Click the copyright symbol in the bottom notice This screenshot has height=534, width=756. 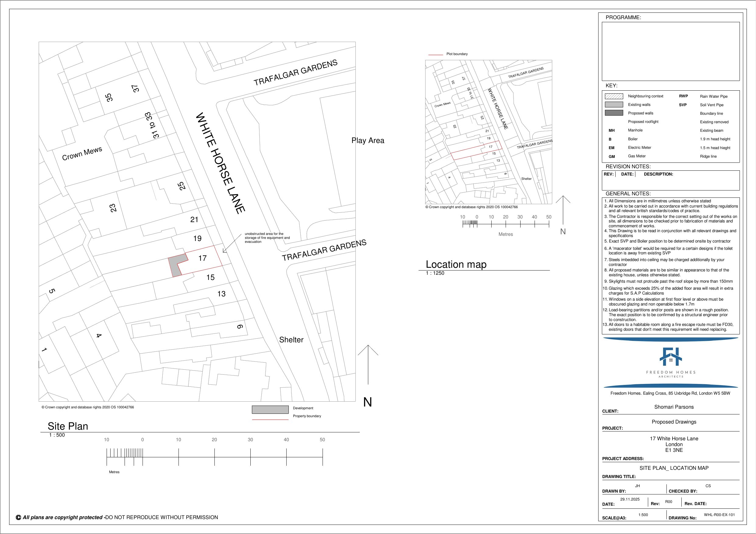click(x=19, y=517)
